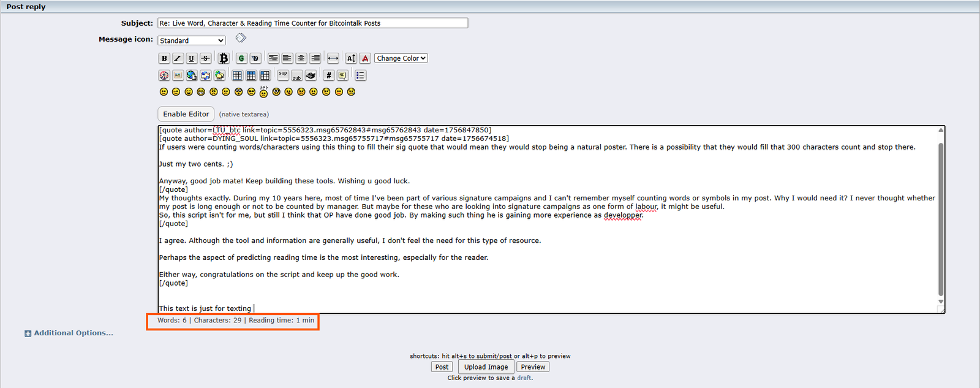Image resolution: width=980 pixels, height=388 pixels.
Task: Insert an image tag
Action: click(x=178, y=75)
